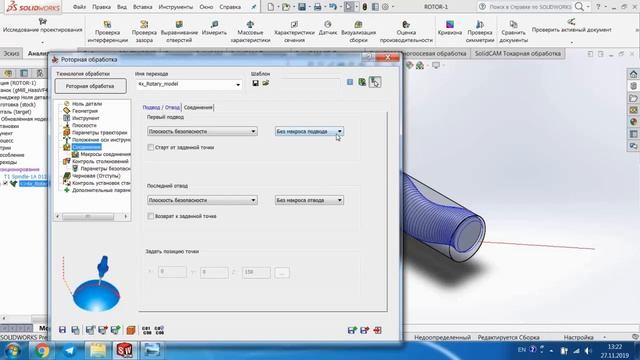Image resolution: width=640 pixels, height=360 pixels.
Task: Open last retract Плоскость безопасности dropdown
Action: click(x=202, y=200)
